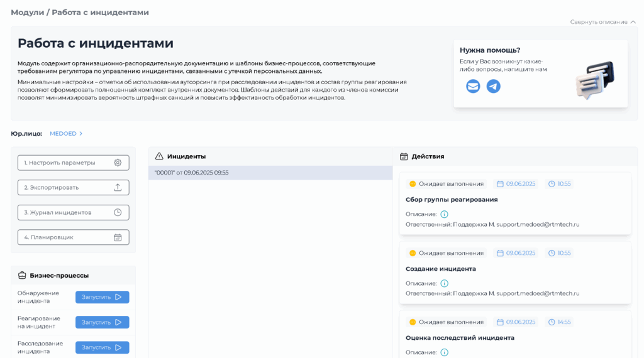Click the Работа с инцидентами page title
The image size is (644, 358).
coord(96,43)
